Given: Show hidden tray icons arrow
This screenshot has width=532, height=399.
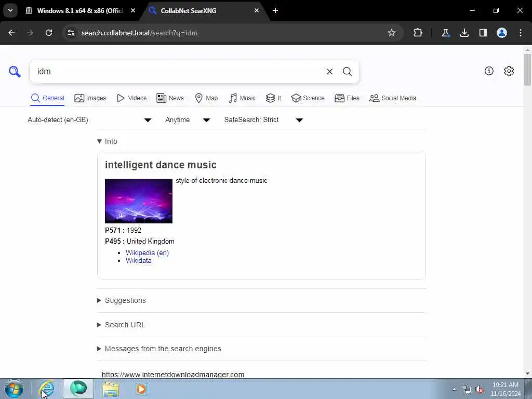Looking at the screenshot, I should pos(454,390).
